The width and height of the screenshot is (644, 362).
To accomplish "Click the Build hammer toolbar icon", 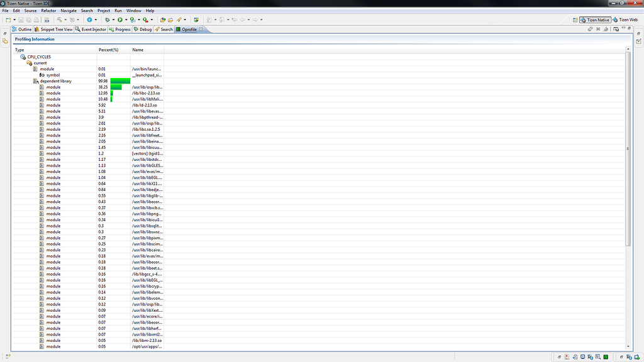I will click(60, 19).
